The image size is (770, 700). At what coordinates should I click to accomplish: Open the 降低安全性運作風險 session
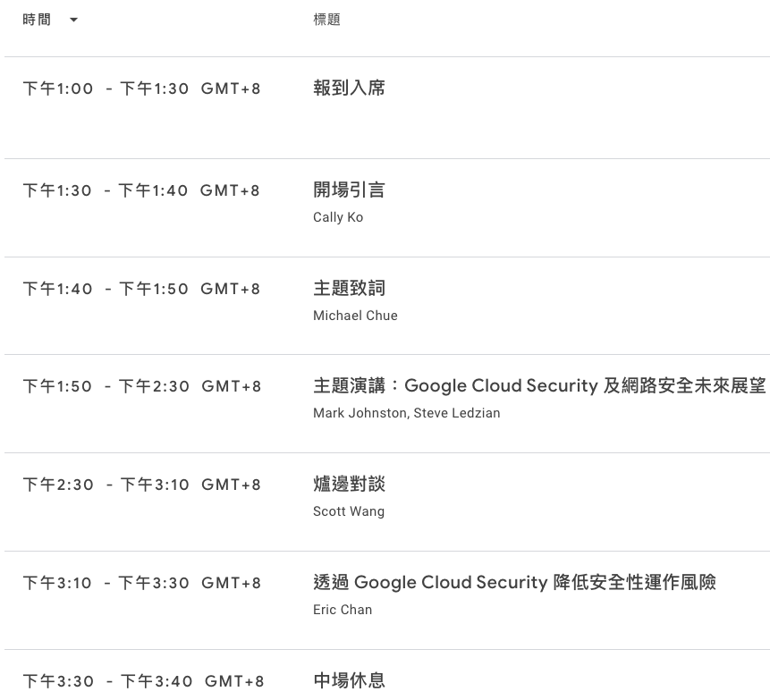pyautogui.click(x=514, y=583)
